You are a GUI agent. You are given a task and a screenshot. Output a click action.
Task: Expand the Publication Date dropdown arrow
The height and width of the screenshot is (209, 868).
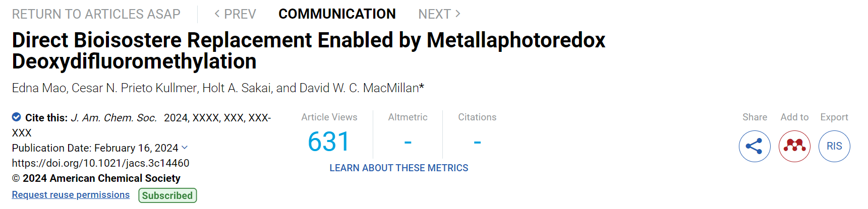(x=185, y=148)
